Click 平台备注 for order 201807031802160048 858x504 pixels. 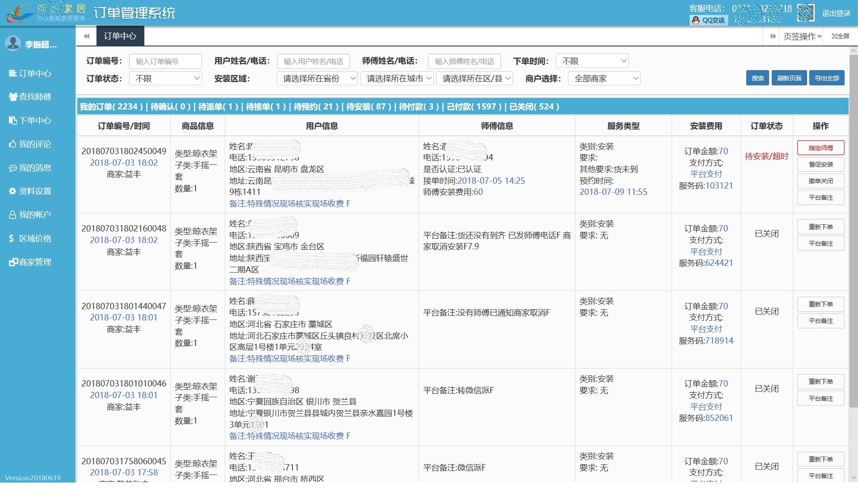point(820,243)
